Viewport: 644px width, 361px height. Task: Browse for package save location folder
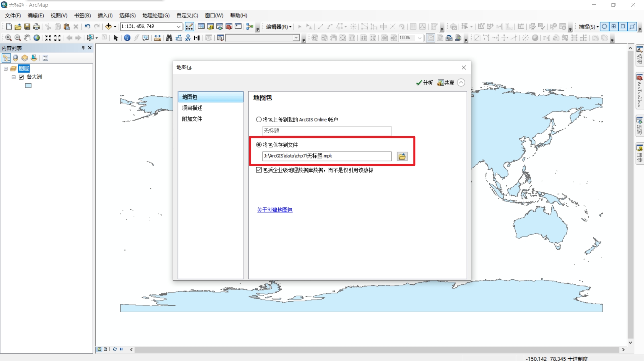(402, 156)
